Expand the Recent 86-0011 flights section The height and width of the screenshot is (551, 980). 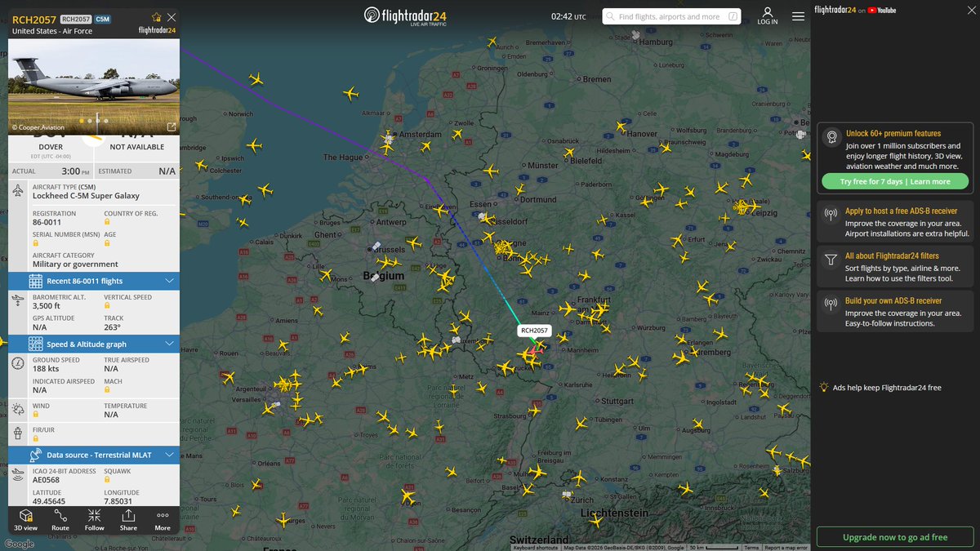(94, 281)
